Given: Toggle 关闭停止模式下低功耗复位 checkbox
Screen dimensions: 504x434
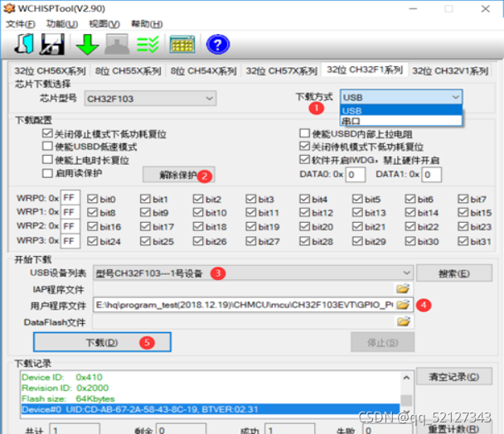Looking at the screenshot, I should click(47, 133).
